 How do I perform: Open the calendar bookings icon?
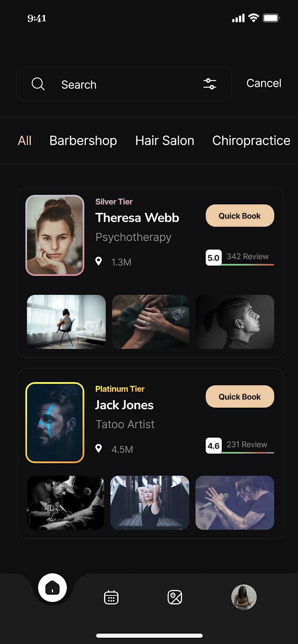pyautogui.click(x=111, y=597)
